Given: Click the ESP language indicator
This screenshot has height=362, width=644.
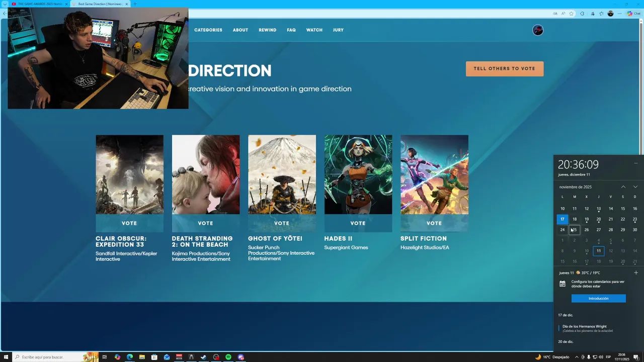Looking at the screenshot, I should (608, 357).
